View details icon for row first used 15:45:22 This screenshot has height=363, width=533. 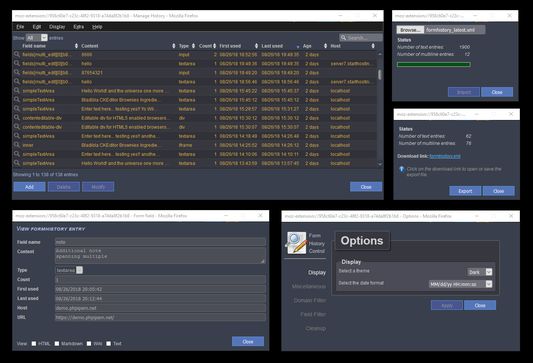pyautogui.click(x=17, y=90)
